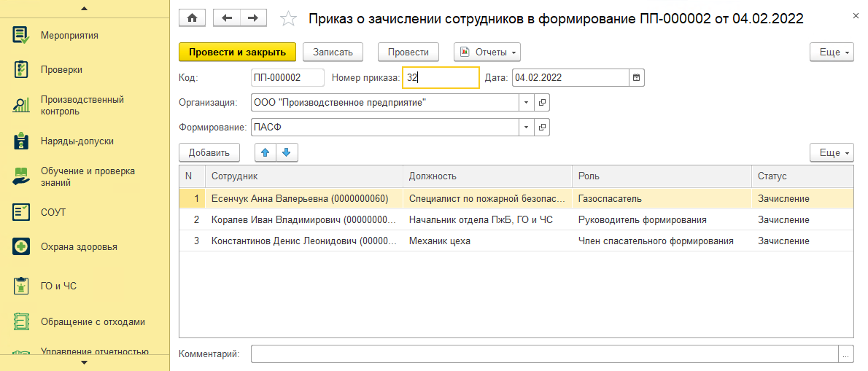
Task: Click Начальник отдела ПжБ position cell
Action: point(487,219)
